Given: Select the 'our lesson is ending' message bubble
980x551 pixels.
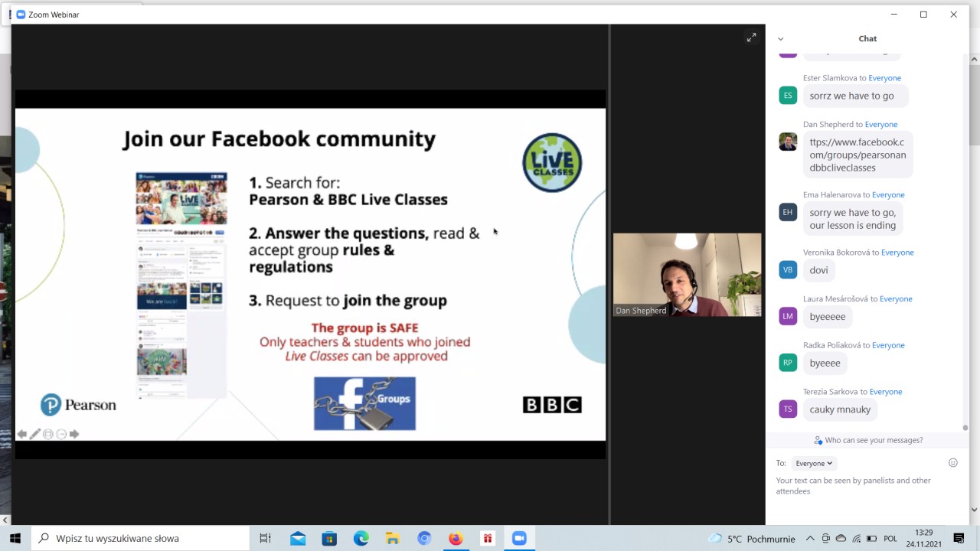Looking at the screenshot, I should click(853, 219).
